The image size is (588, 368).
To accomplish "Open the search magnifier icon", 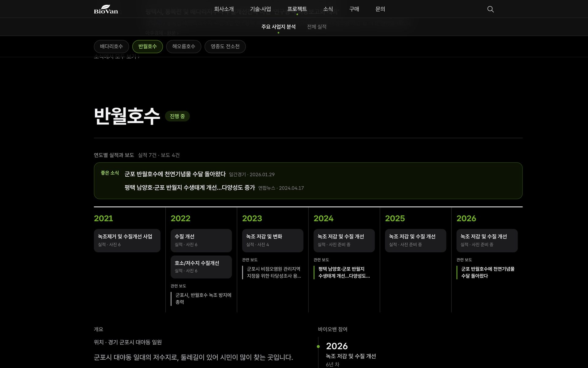I will pos(490,9).
